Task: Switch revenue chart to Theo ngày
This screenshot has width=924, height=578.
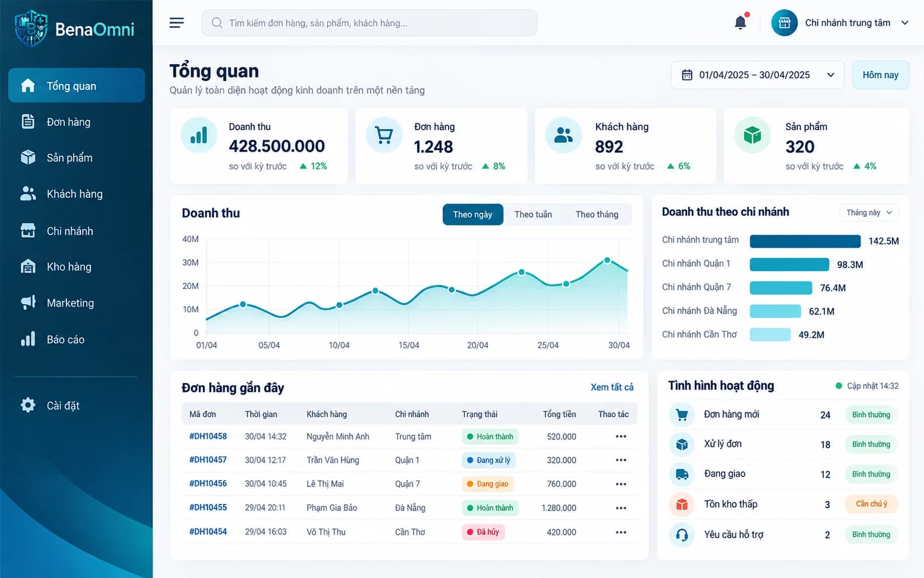Action: pos(472,214)
